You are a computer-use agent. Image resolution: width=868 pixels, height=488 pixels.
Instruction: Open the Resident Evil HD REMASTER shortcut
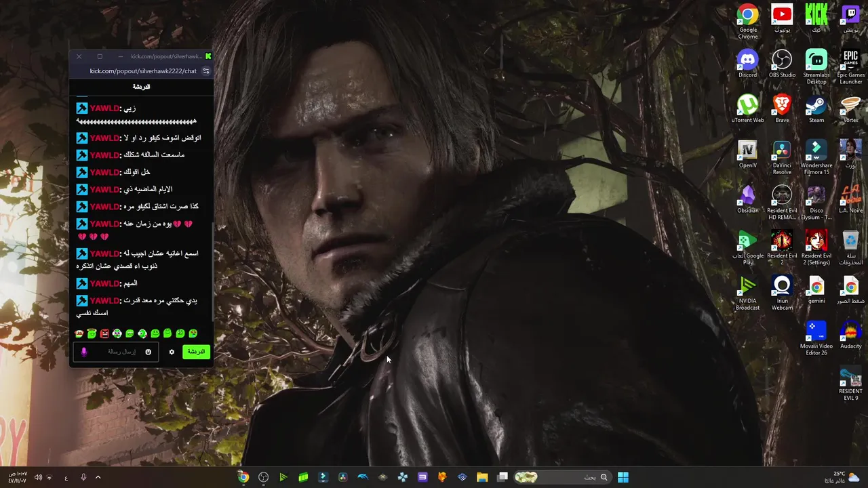click(x=782, y=203)
